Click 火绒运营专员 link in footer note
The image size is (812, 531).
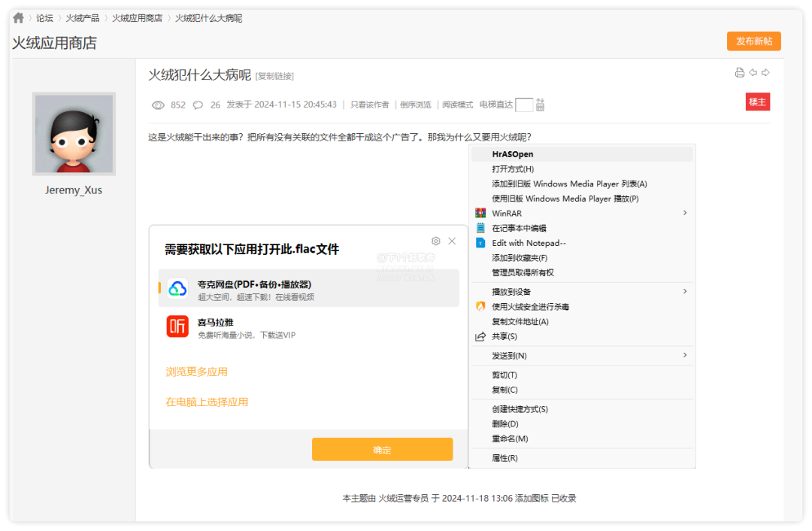404,499
